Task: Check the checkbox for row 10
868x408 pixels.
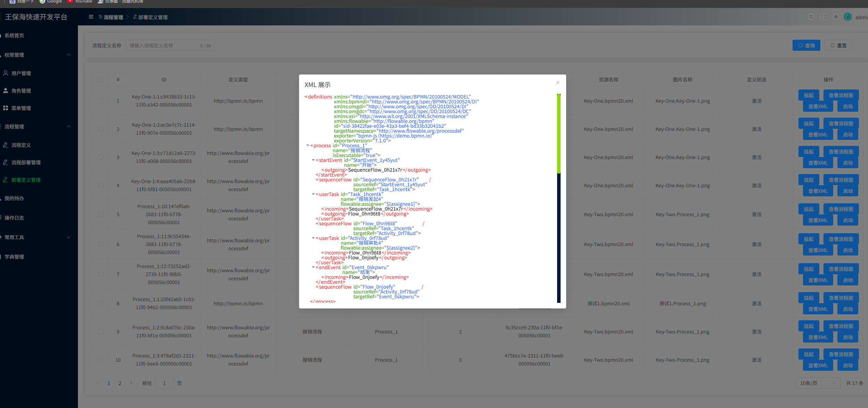Action: pos(101,360)
